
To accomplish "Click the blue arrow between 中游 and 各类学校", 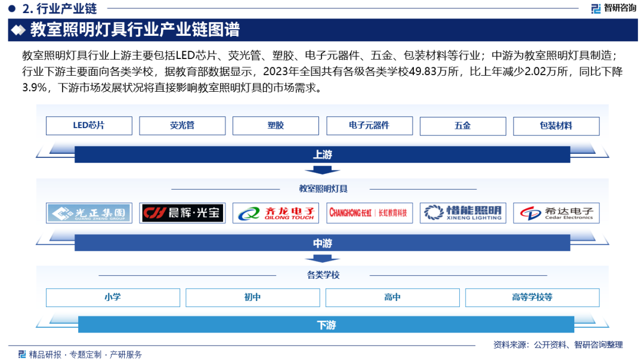I will [x=322, y=258].
